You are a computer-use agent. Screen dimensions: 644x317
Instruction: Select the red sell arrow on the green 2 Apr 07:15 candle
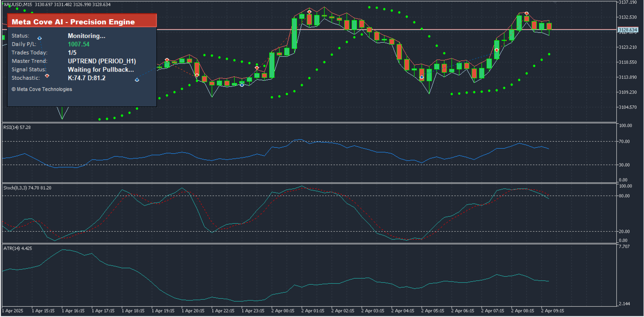(x=496, y=50)
